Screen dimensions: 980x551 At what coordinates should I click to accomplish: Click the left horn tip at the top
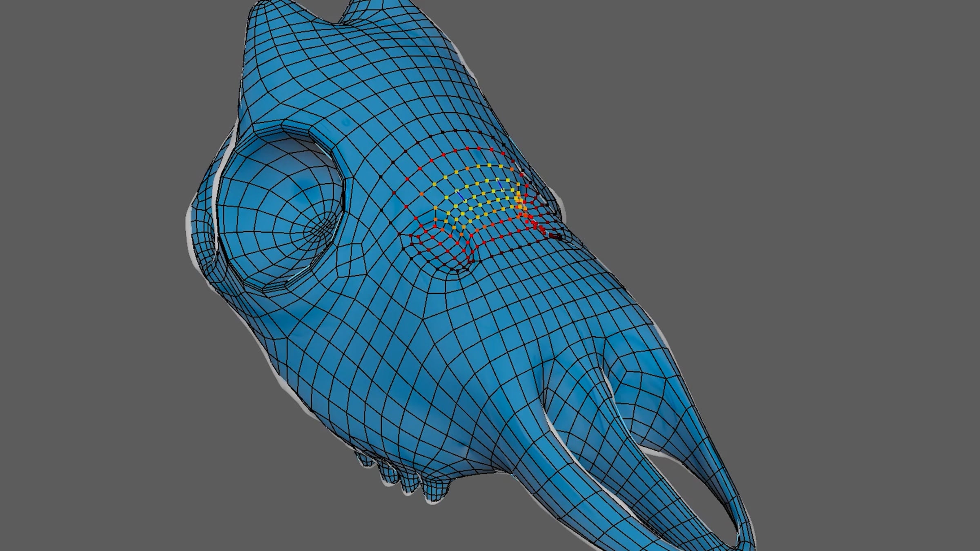[x=261, y=4]
